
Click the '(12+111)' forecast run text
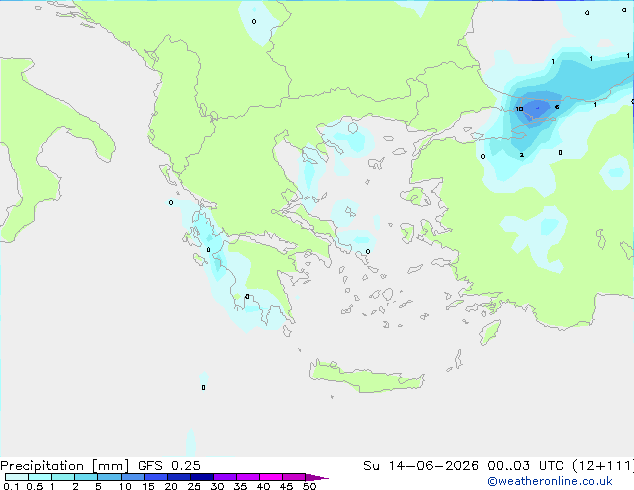click(x=603, y=466)
